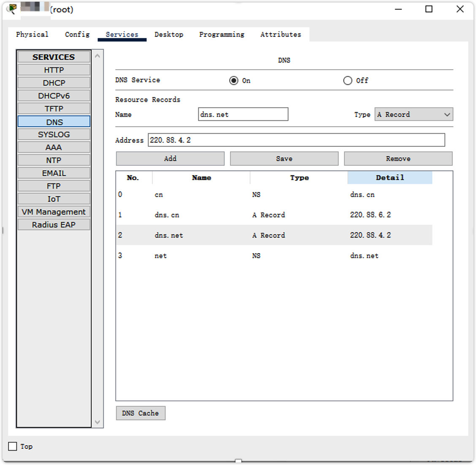Sort records by the Detail column header
The width and height of the screenshot is (476, 465).
(x=389, y=178)
